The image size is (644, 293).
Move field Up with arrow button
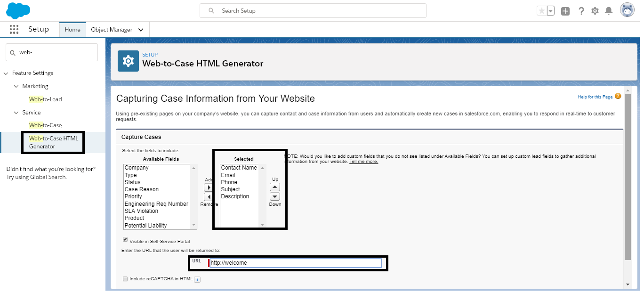[275, 187]
